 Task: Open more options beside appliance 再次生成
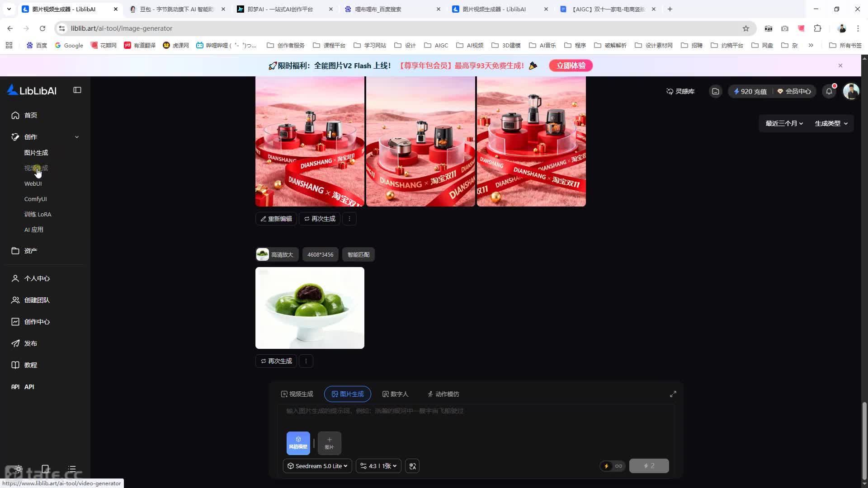pos(349,219)
